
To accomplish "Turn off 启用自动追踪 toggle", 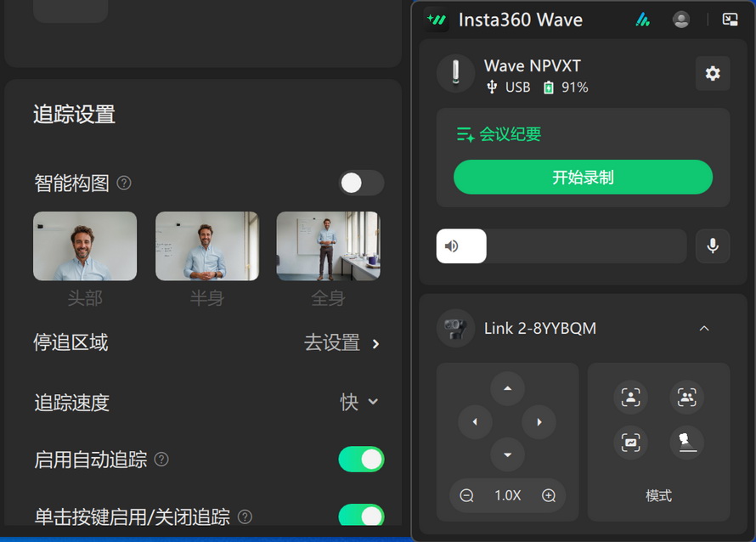I will 361,460.
